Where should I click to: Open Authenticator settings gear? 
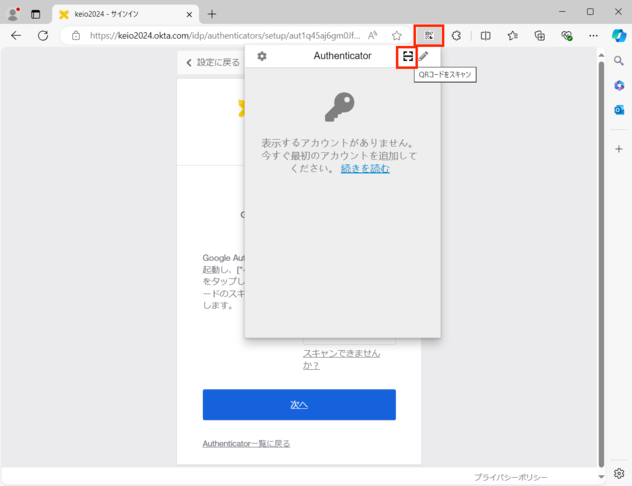[262, 56]
